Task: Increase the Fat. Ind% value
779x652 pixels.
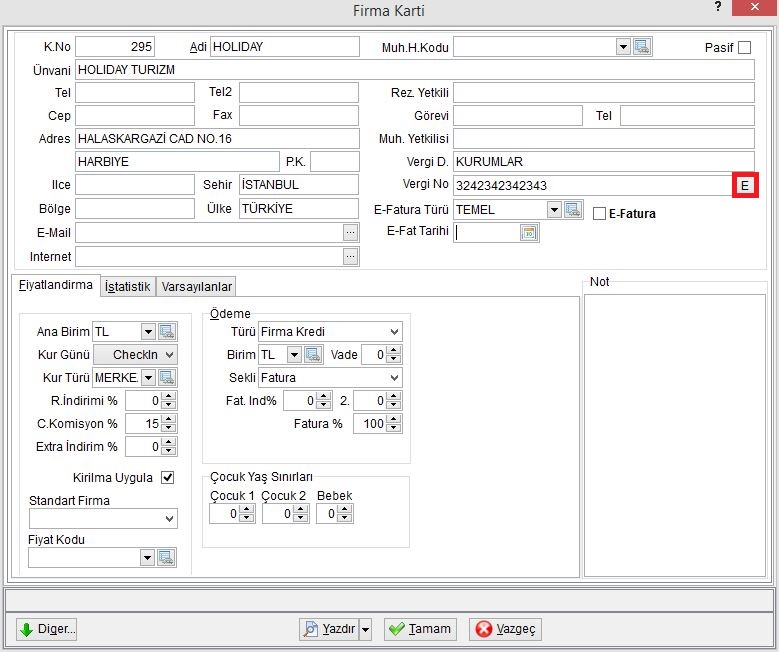Action: pos(324,397)
